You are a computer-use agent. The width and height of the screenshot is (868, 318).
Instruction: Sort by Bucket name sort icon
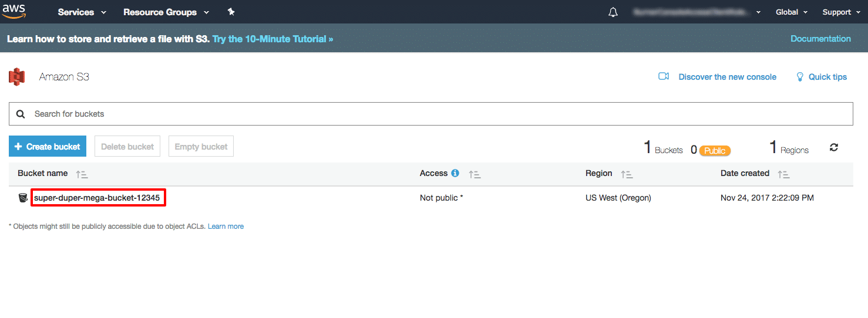point(82,174)
